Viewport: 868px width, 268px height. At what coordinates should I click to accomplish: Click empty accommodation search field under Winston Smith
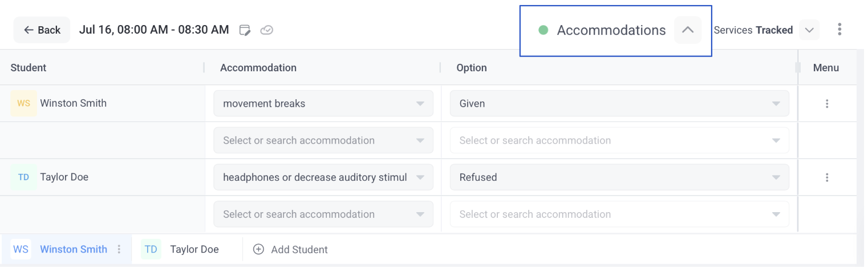pyautogui.click(x=323, y=140)
